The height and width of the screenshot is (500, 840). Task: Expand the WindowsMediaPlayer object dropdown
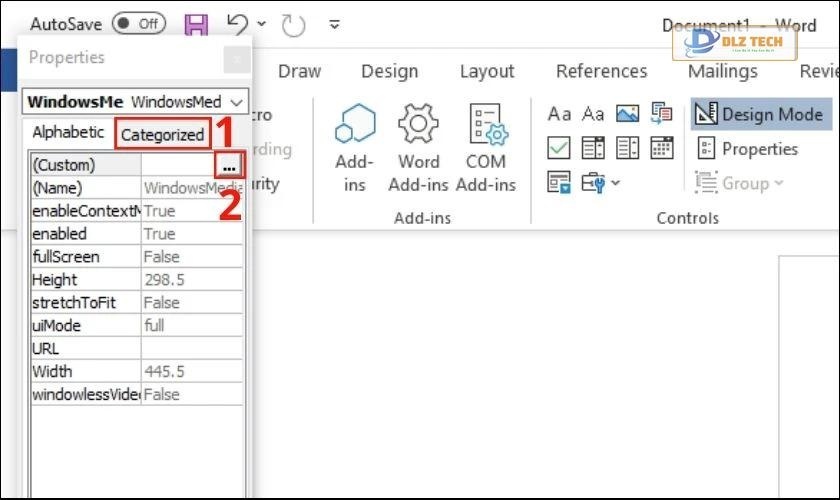pos(236,102)
